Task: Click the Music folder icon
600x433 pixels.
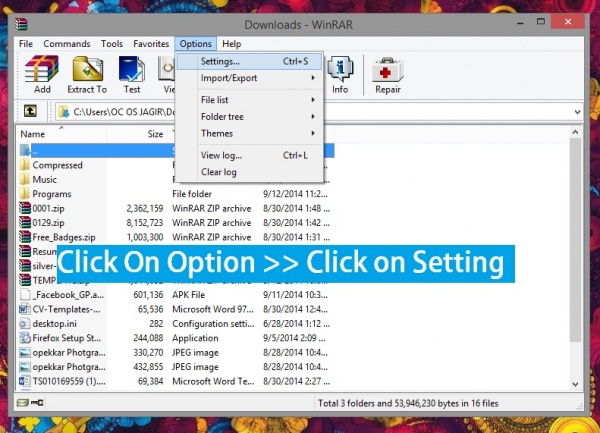Action: click(25, 179)
